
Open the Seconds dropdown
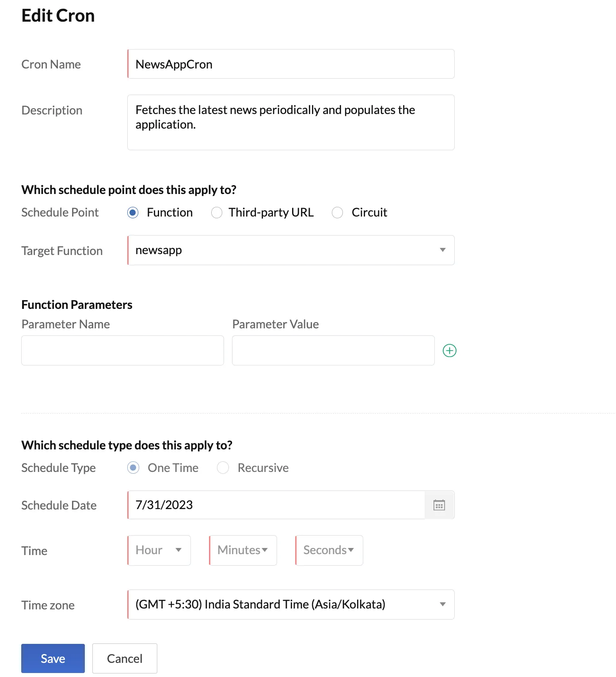coord(329,550)
